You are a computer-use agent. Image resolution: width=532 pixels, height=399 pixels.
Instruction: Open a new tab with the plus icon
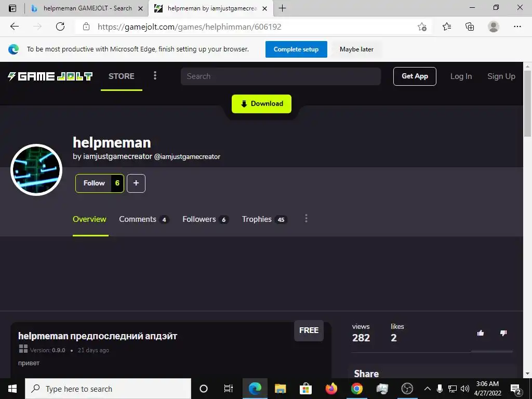pyautogui.click(x=282, y=8)
